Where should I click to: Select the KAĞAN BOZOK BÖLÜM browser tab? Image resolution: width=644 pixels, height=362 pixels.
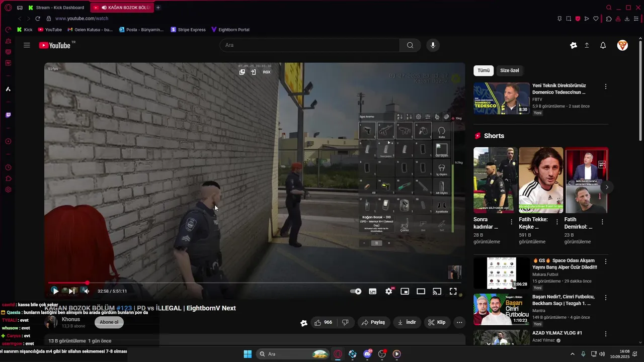coord(122,8)
